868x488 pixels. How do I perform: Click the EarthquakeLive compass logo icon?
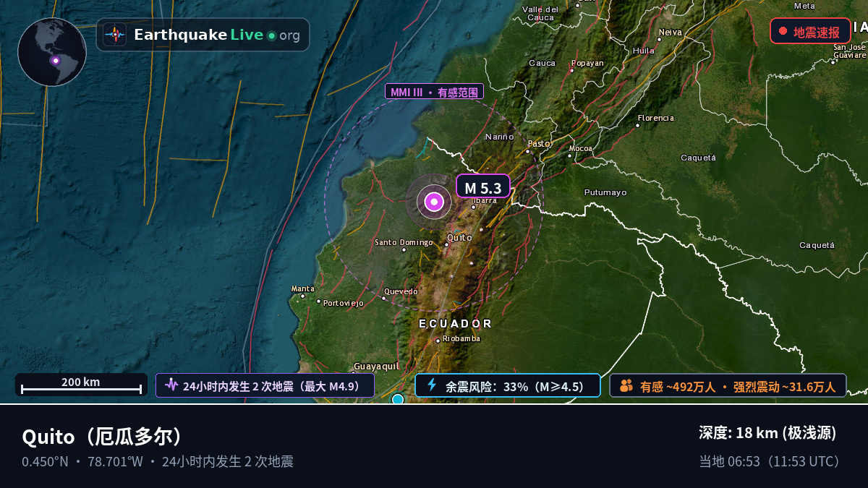click(x=114, y=35)
